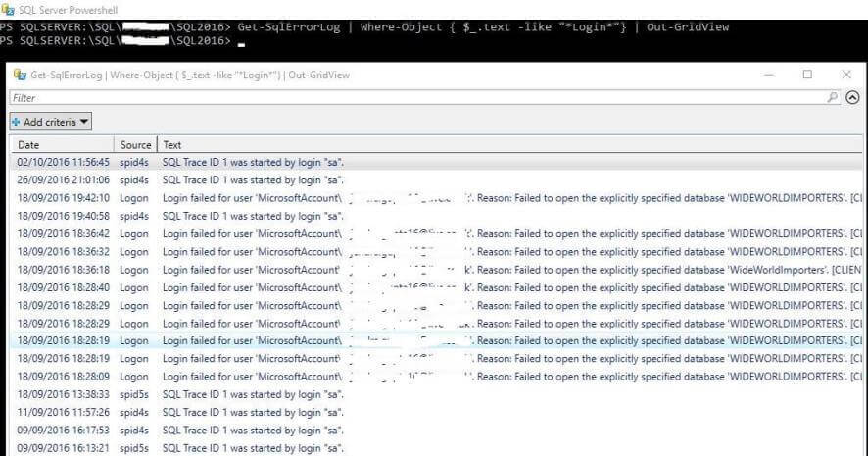Select the row dated 18/09/2016 18:28:40
The width and height of the screenshot is (868, 456).
[437, 287]
